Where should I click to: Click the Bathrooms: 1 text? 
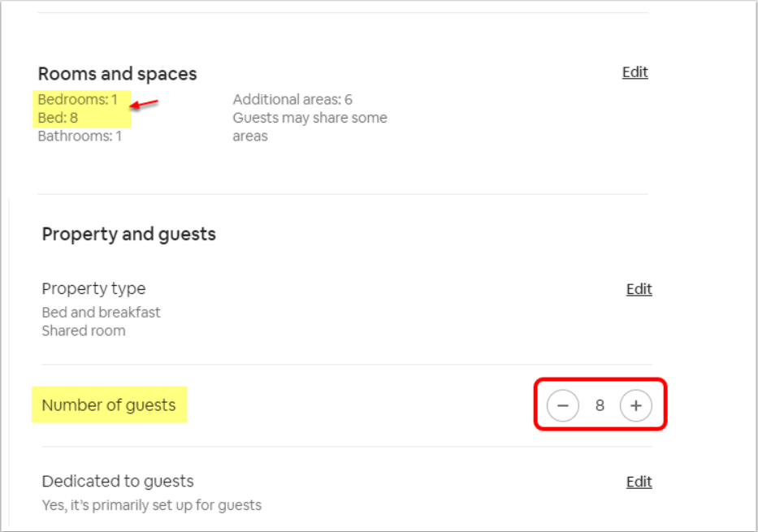[80, 136]
